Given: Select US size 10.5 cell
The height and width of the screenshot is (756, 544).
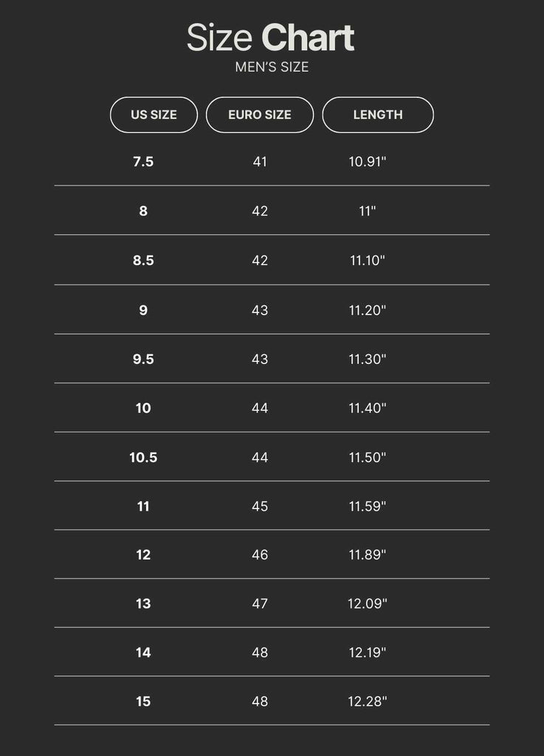Looking at the screenshot, I should point(143,457).
